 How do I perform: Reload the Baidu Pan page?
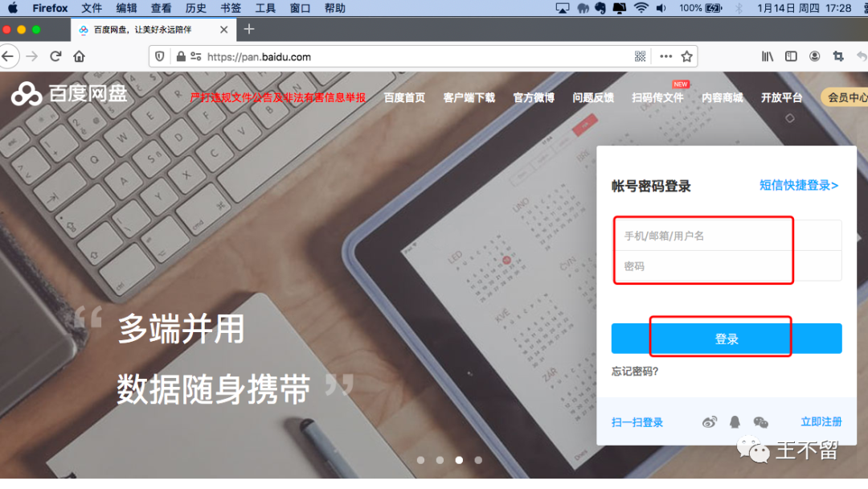55,56
